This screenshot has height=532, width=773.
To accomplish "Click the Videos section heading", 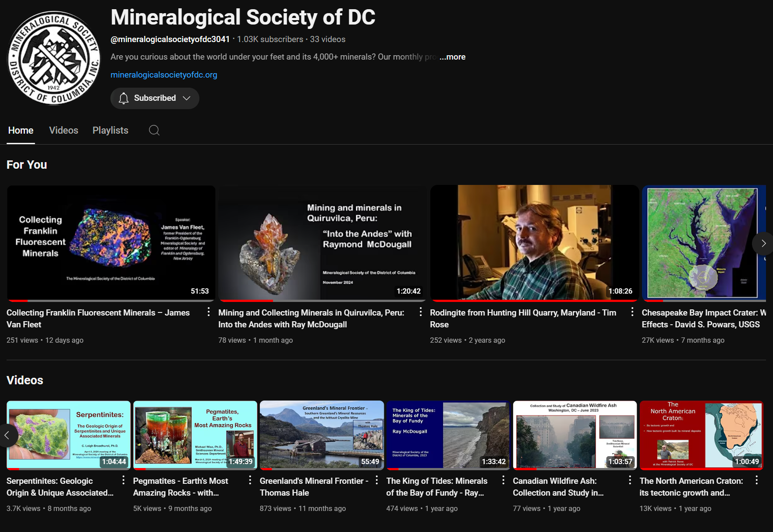I will [x=25, y=380].
